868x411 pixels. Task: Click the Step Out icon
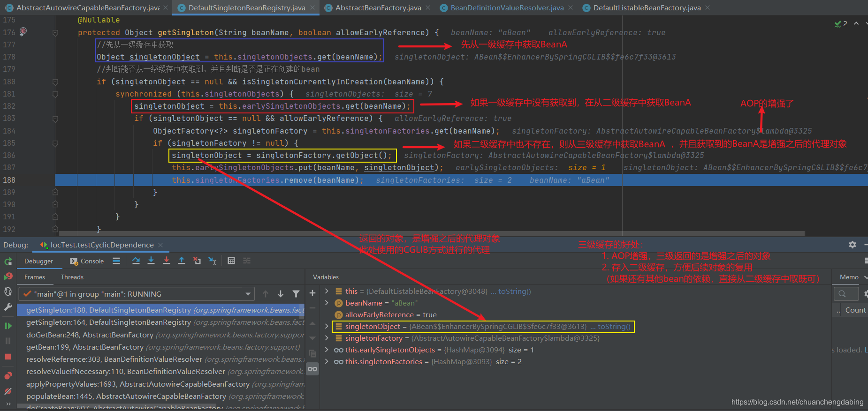pos(182,261)
